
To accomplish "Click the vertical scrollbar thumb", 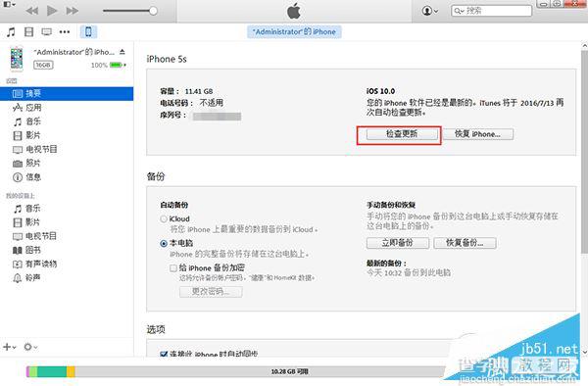I will [x=584, y=152].
